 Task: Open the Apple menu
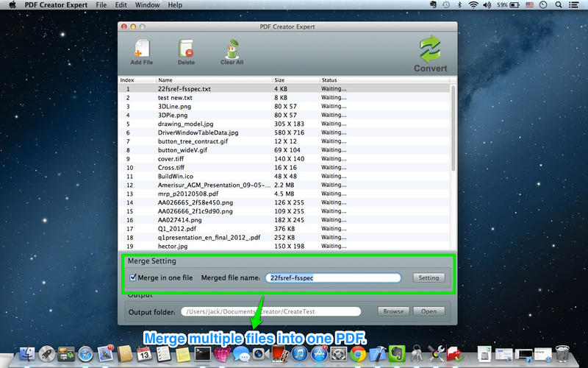(12, 5)
